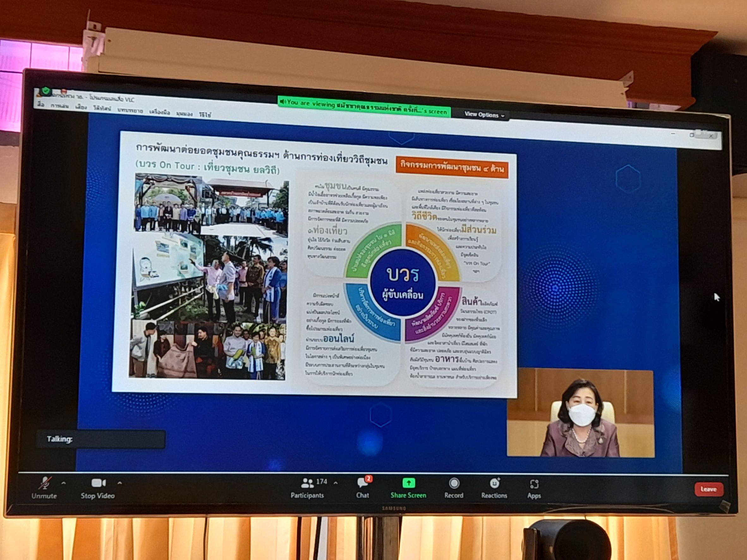Open the View Options dropdown
747x560 pixels.
tap(484, 115)
